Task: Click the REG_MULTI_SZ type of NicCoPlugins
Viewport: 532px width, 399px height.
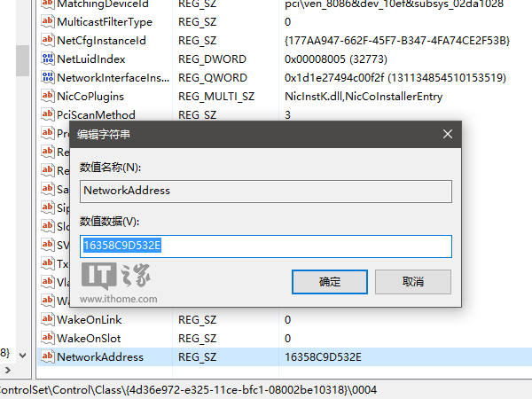Action: point(216,96)
